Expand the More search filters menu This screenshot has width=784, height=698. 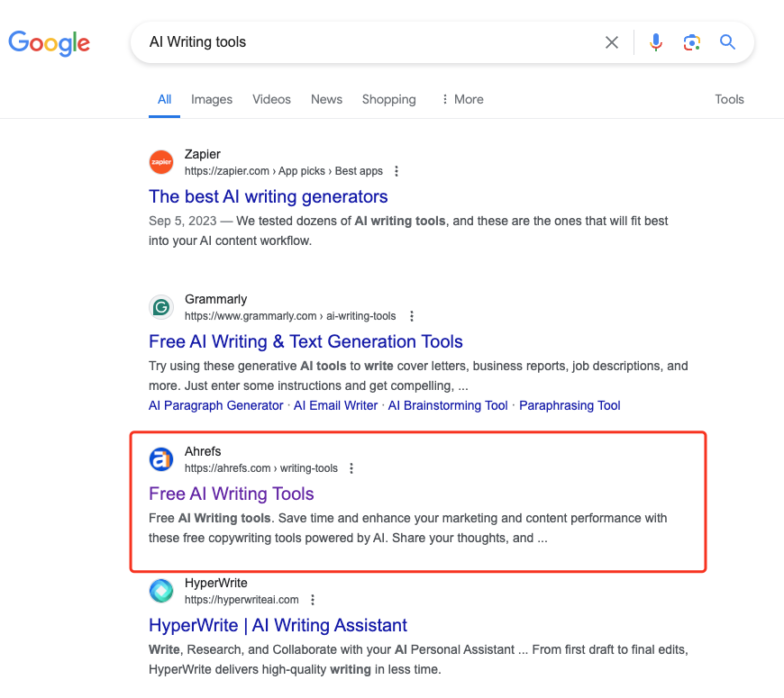[462, 99]
